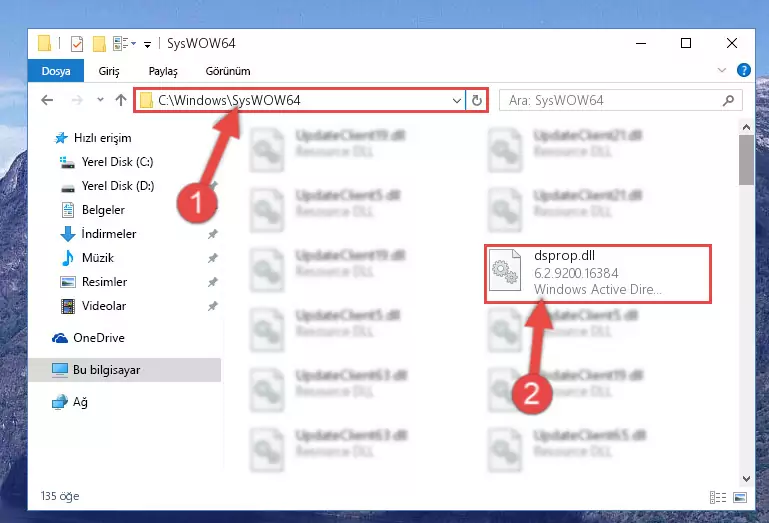This screenshot has height=523, width=769.
Task: Select the dsprop.dll file
Action: point(598,274)
